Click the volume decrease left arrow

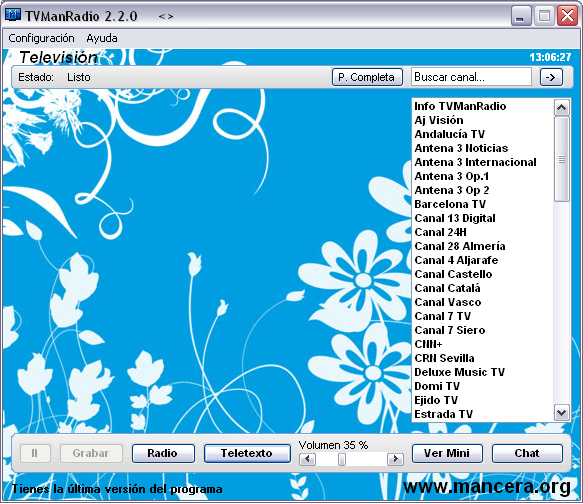coord(307,459)
